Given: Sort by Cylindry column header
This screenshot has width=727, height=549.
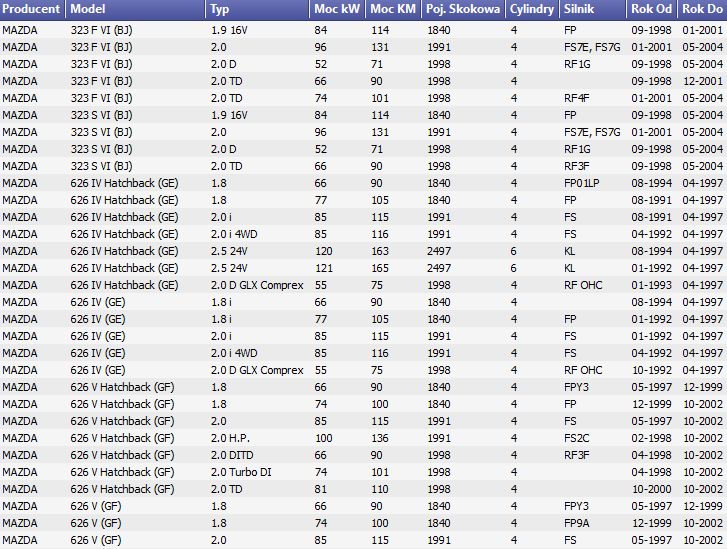Looking at the screenshot, I should (x=532, y=9).
